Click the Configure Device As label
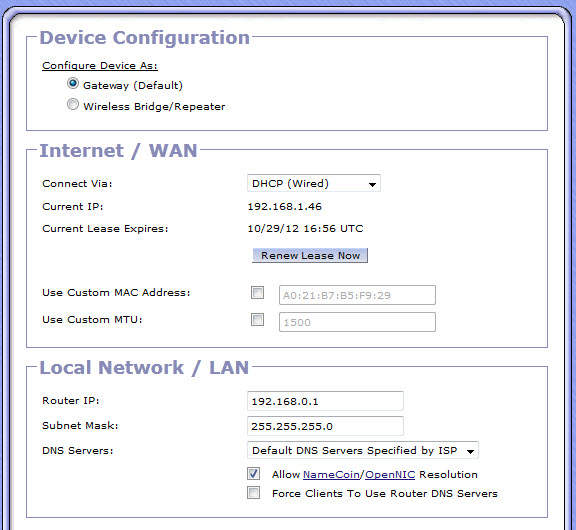The image size is (576, 530). pyautogui.click(x=100, y=66)
